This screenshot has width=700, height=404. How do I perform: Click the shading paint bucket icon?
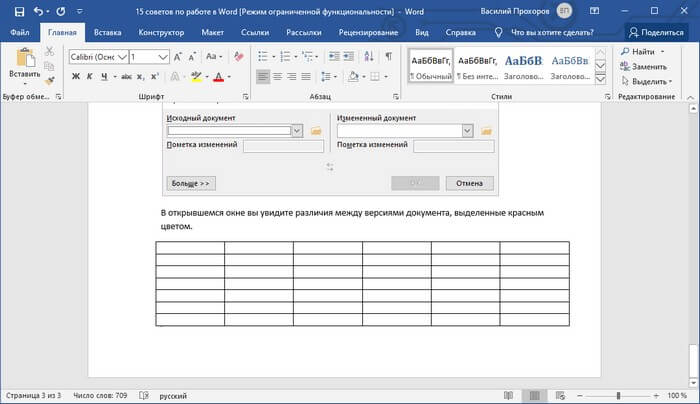(x=353, y=77)
